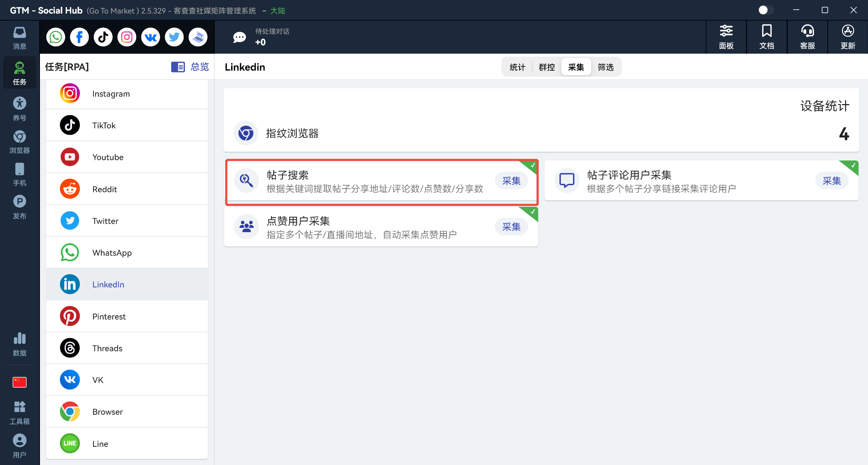Click 采集 button for 帖子搜索

click(511, 181)
